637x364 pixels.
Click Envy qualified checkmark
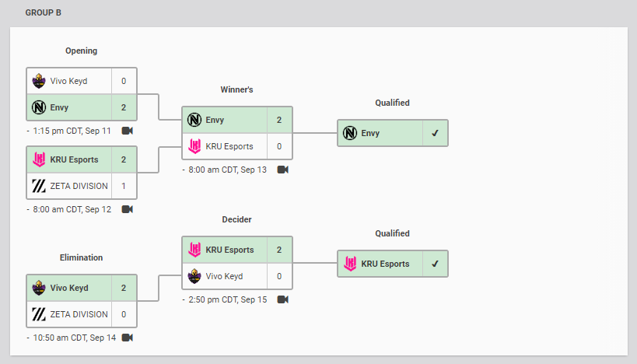point(435,133)
